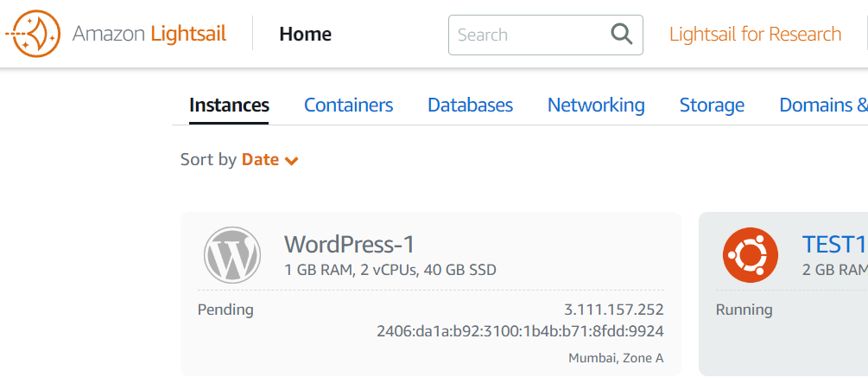Viewport: 868px width, 390px height.
Task: Click the WordPress logo icon on WordPress-1
Action: pos(231,255)
